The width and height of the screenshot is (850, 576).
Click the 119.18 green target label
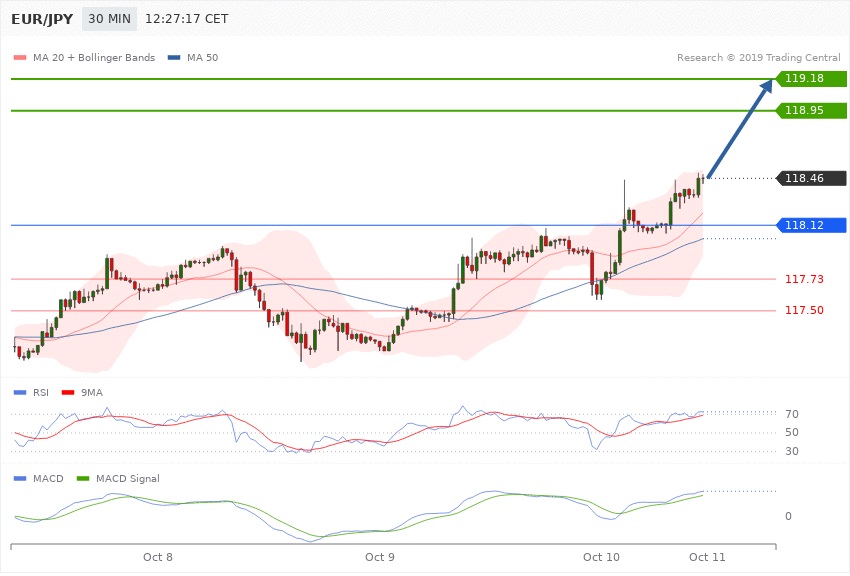pos(805,78)
